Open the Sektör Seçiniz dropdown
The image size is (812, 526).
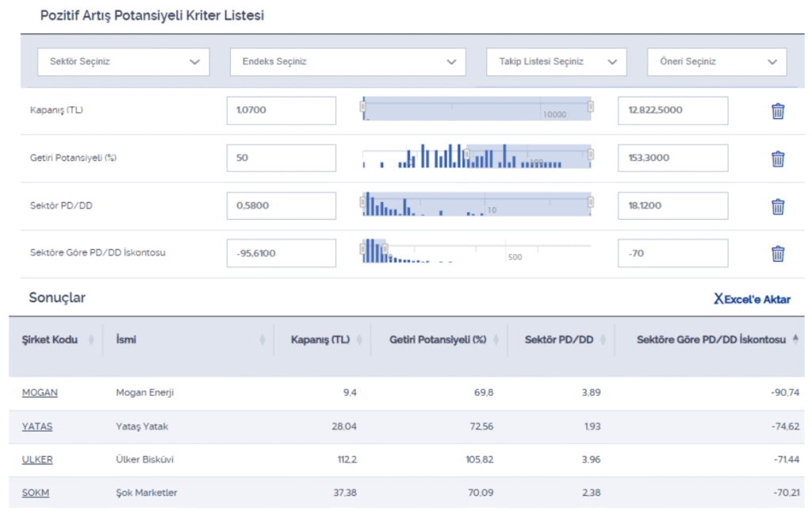124,62
